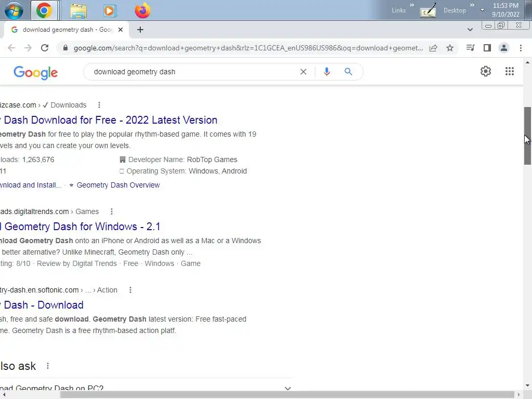Click the Chrome icon in the taskbar

(x=44, y=10)
